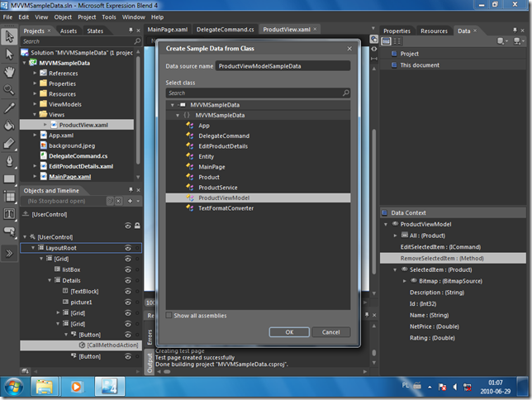Toggle visibility of listBox
This screenshot has height=400, width=532.
(x=128, y=269)
